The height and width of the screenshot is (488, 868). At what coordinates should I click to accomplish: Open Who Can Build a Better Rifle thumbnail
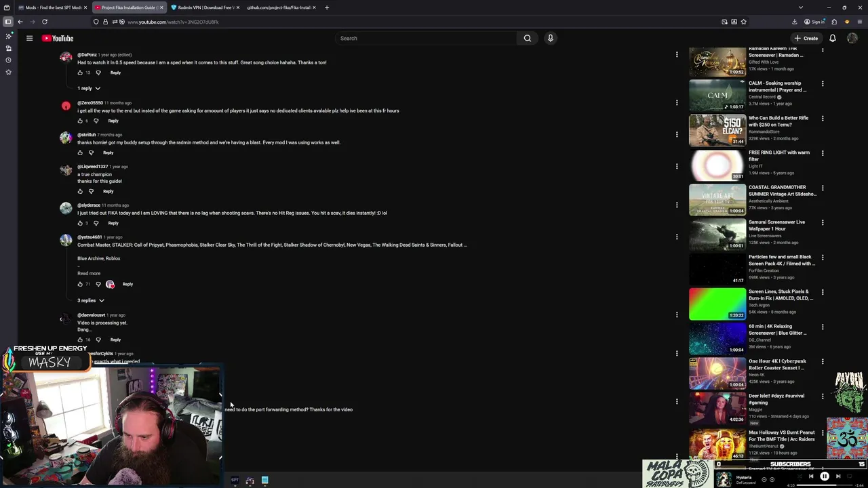click(717, 130)
